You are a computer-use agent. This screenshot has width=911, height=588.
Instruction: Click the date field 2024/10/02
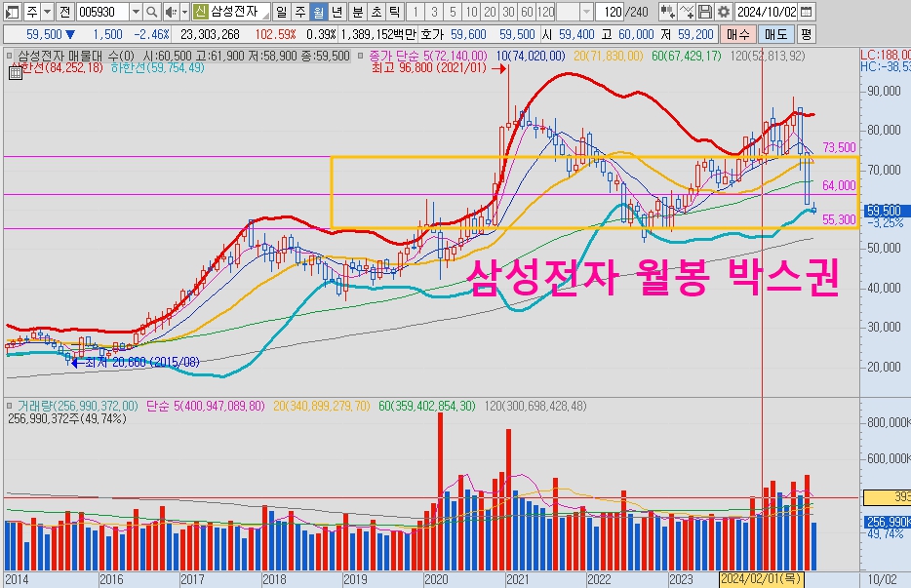767,12
